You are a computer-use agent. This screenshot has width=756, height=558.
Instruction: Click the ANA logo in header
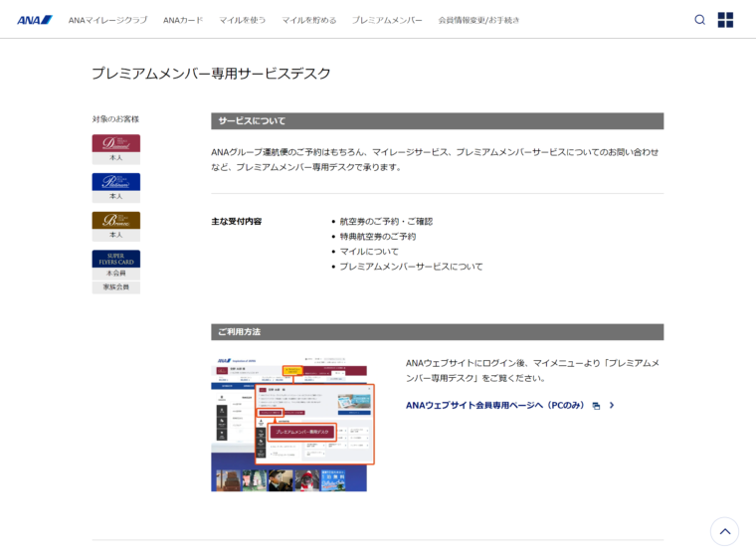(35, 20)
